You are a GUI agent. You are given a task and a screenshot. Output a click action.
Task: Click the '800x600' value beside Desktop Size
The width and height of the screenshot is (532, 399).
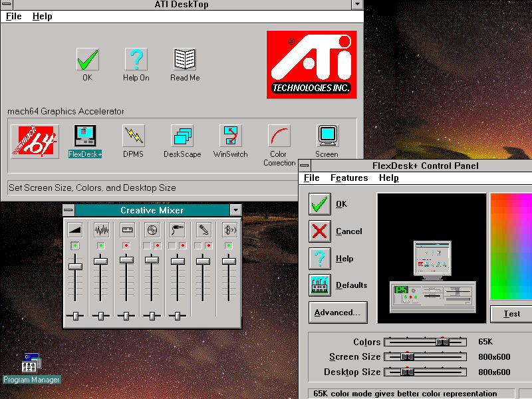pyautogui.click(x=494, y=372)
